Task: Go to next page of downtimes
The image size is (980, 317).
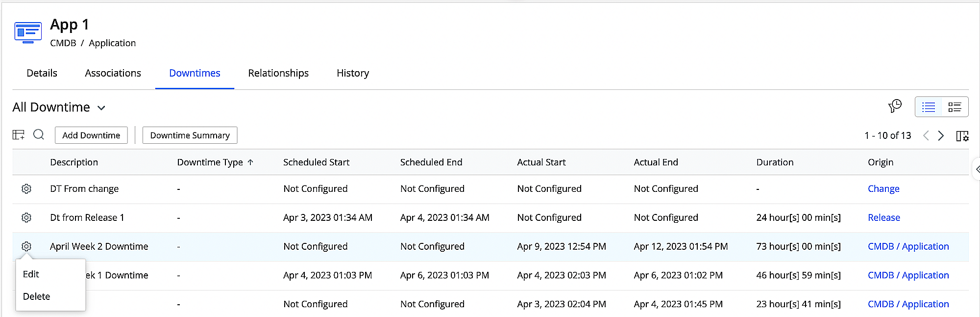Action: click(x=941, y=136)
